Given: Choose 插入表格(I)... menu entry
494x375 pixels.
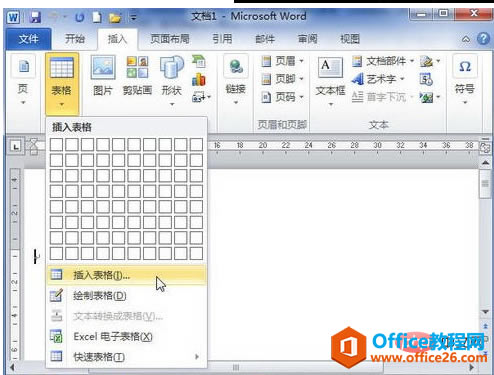Looking at the screenshot, I should [x=127, y=275].
